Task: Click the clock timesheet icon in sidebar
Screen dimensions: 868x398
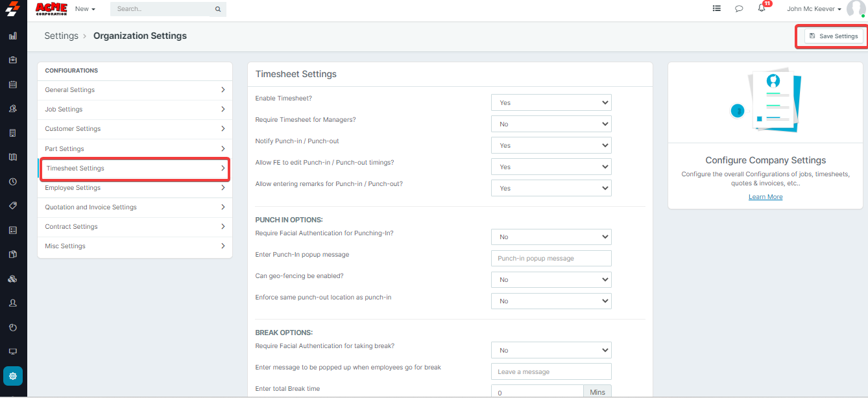Action: 13,181
